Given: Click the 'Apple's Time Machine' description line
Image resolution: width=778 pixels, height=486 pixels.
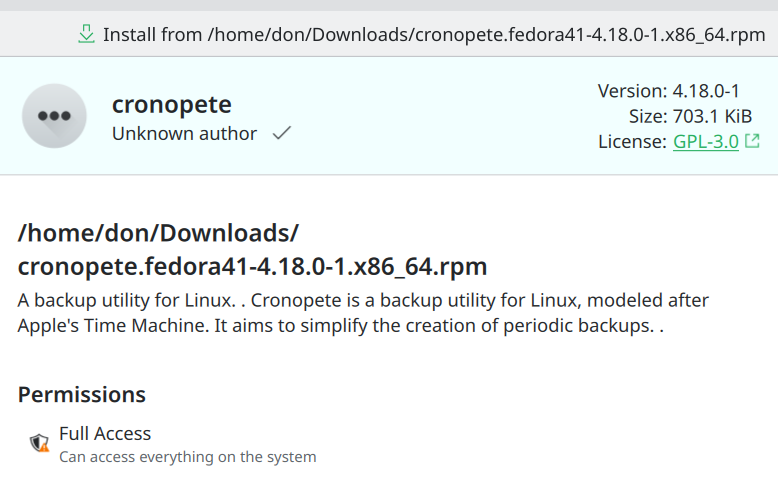Looking at the screenshot, I should 340,326.
